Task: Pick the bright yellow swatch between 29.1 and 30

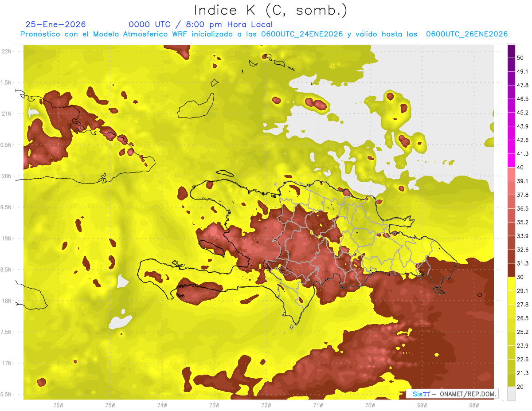Action: click(x=511, y=284)
